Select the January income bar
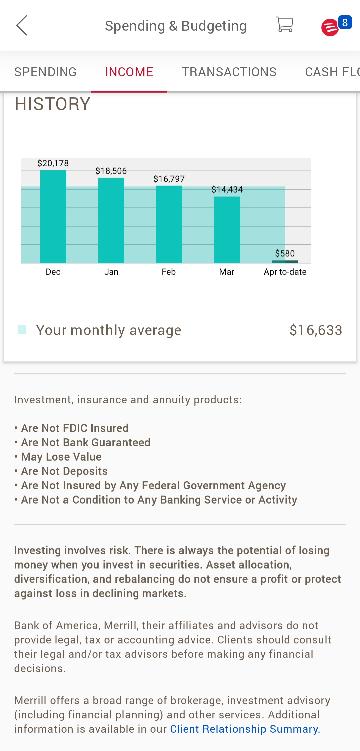360x751 pixels. 111,220
